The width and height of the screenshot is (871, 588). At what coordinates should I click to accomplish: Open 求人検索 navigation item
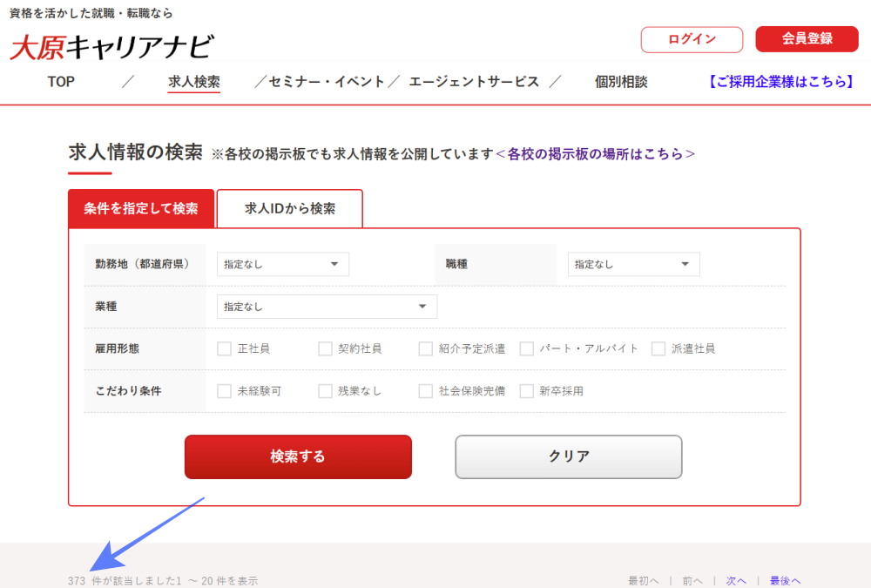pos(194,82)
